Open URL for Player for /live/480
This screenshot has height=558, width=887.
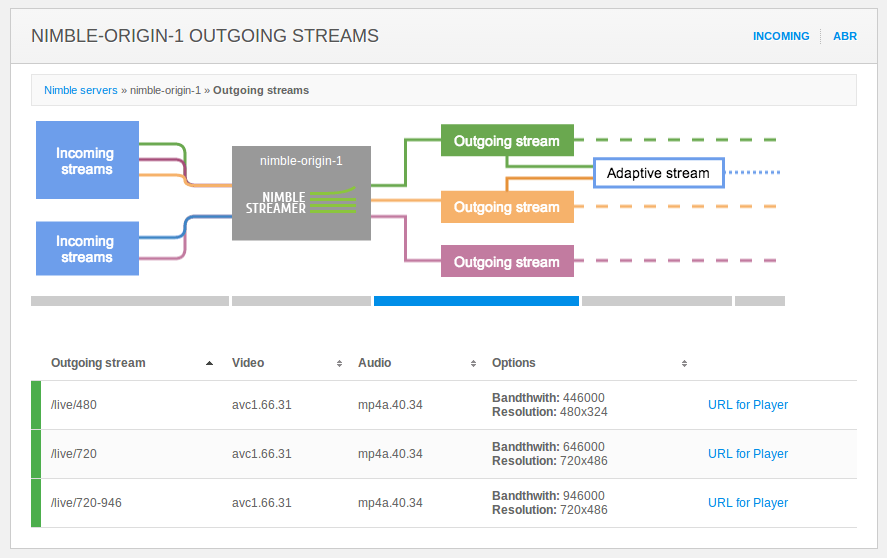click(748, 405)
